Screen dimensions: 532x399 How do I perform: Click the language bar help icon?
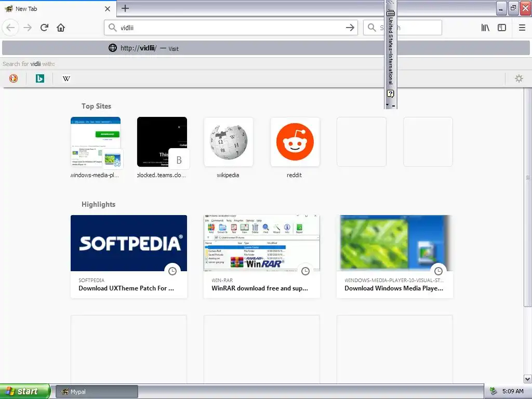pyautogui.click(x=391, y=94)
